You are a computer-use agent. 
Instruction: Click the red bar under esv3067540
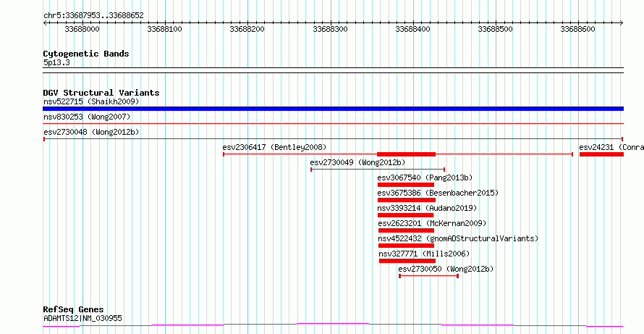coord(406,185)
